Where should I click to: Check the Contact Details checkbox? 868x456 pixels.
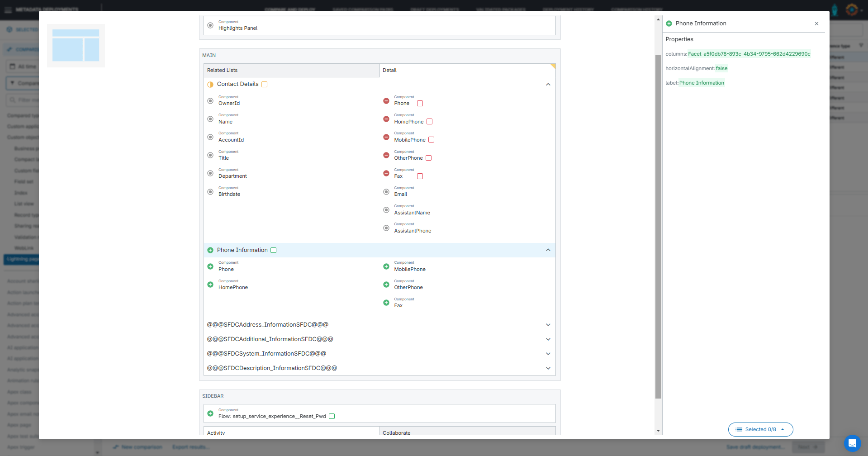click(x=265, y=85)
